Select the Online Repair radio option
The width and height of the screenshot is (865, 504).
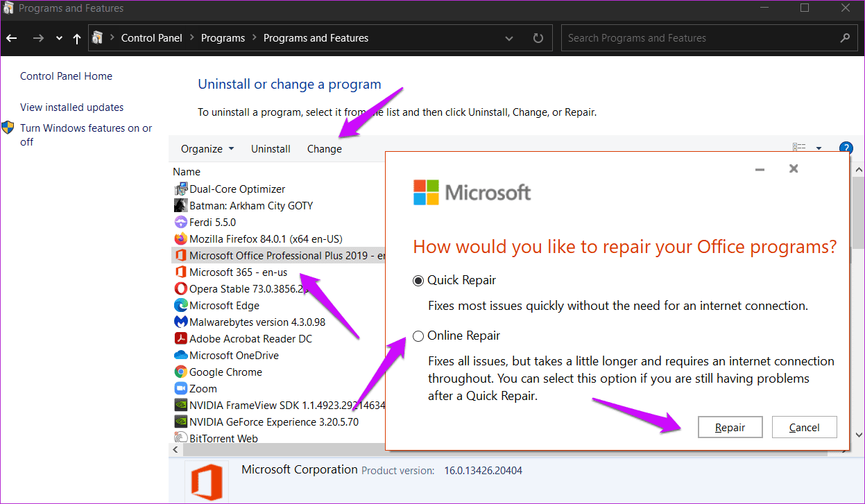click(418, 336)
